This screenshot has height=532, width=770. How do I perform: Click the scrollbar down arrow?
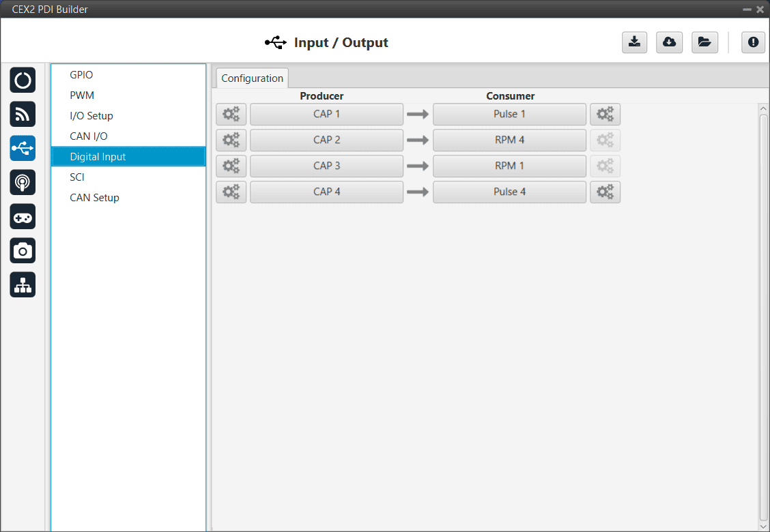(x=763, y=526)
